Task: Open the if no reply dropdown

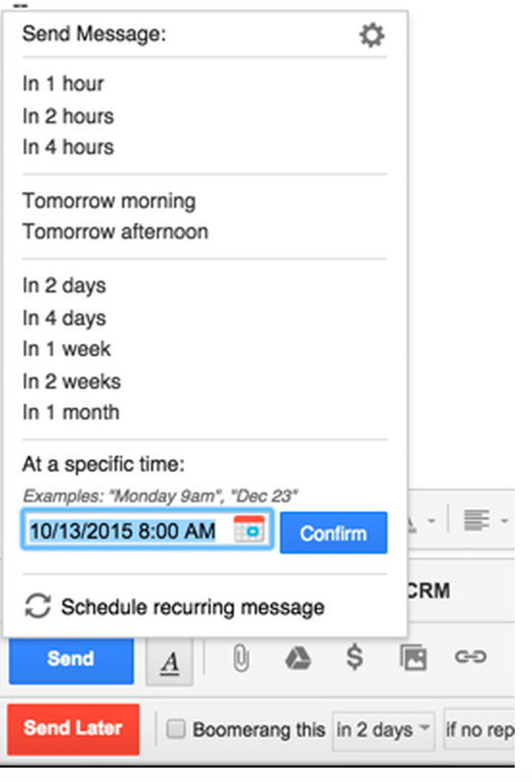Action: [479, 730]
